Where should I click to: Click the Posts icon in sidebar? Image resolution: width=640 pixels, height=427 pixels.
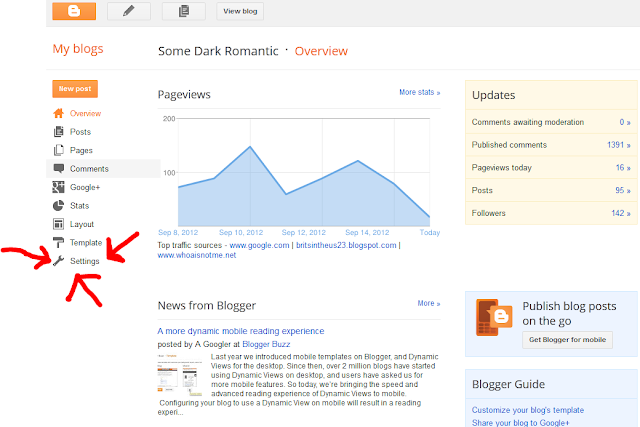click(58, 131)
